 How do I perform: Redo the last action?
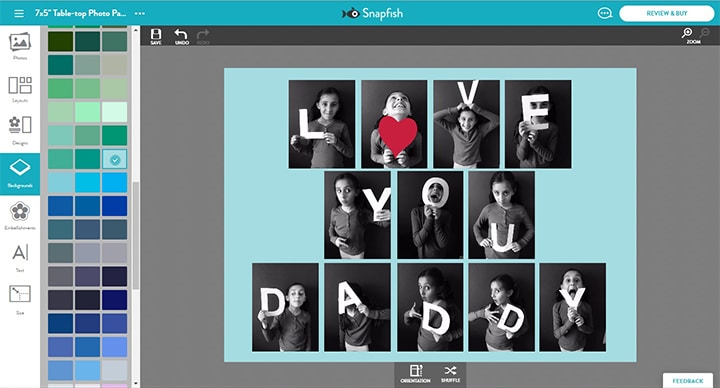tap(203, 36)
